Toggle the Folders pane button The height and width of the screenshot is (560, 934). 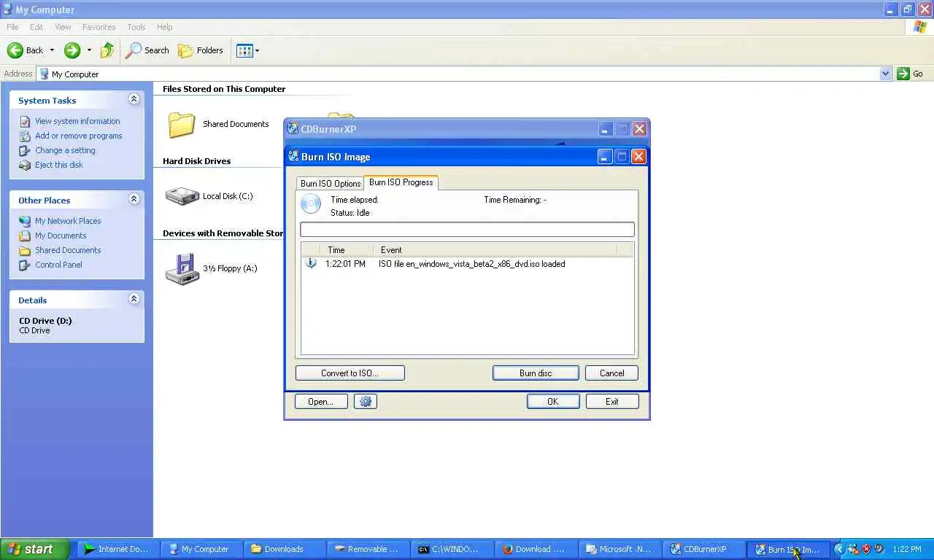tap(201, 50)
